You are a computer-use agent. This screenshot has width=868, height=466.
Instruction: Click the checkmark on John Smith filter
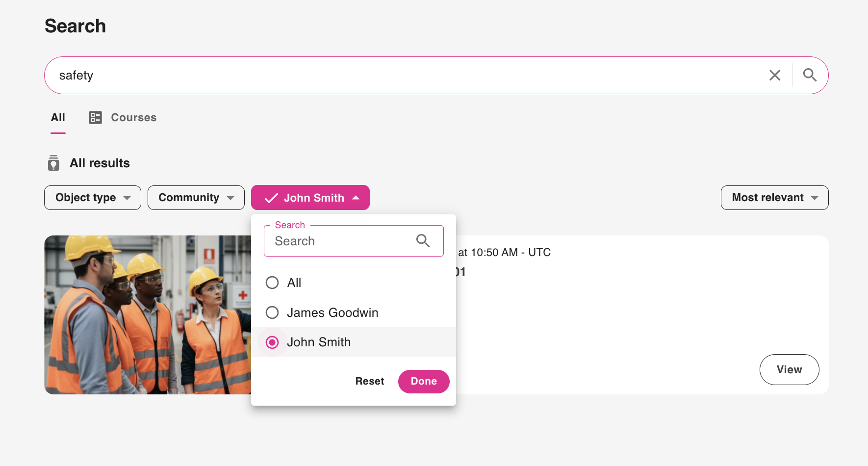click(x=271, y=198)
